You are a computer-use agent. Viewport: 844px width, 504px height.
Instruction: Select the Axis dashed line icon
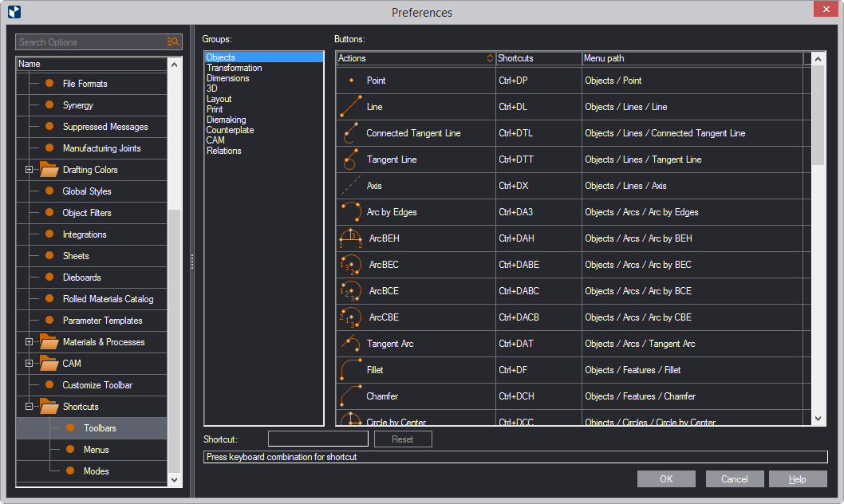350,186
